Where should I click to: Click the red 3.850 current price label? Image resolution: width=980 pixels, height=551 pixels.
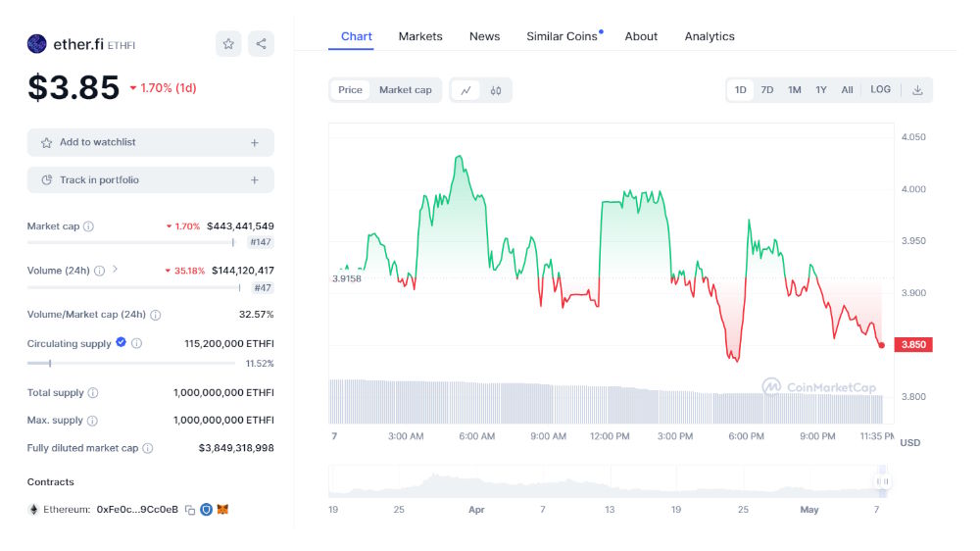pos(913,344)
